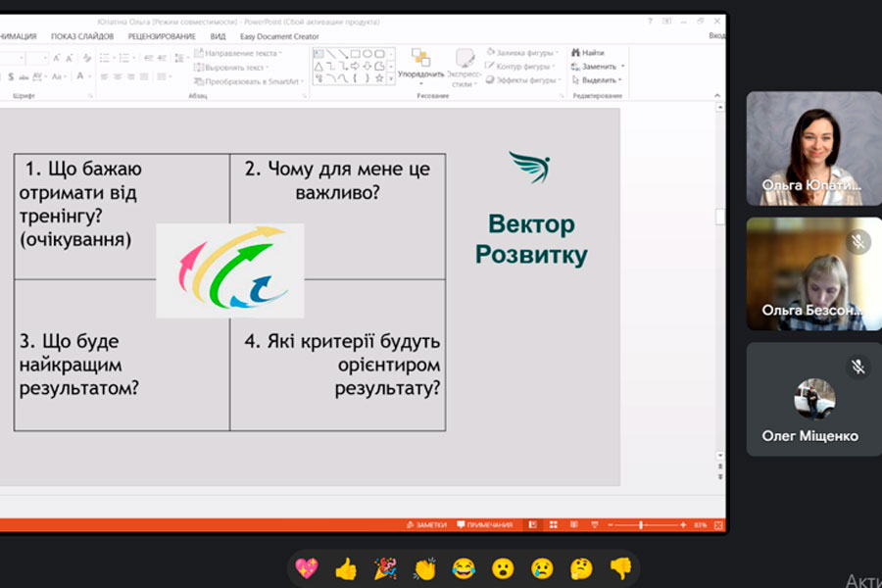Open Направление текста dropdown

click(238, 53)
